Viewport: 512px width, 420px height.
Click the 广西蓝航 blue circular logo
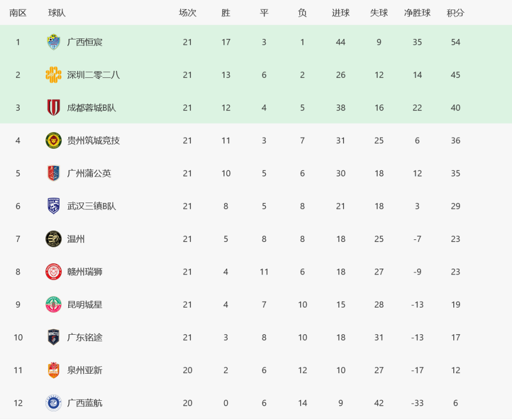(53, 403)
